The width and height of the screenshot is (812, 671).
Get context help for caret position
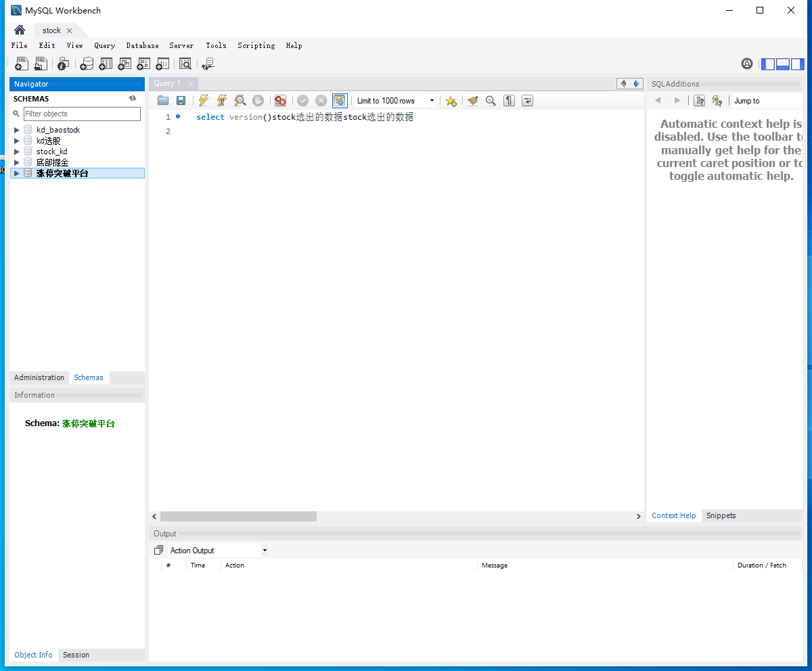coord(700,101)
